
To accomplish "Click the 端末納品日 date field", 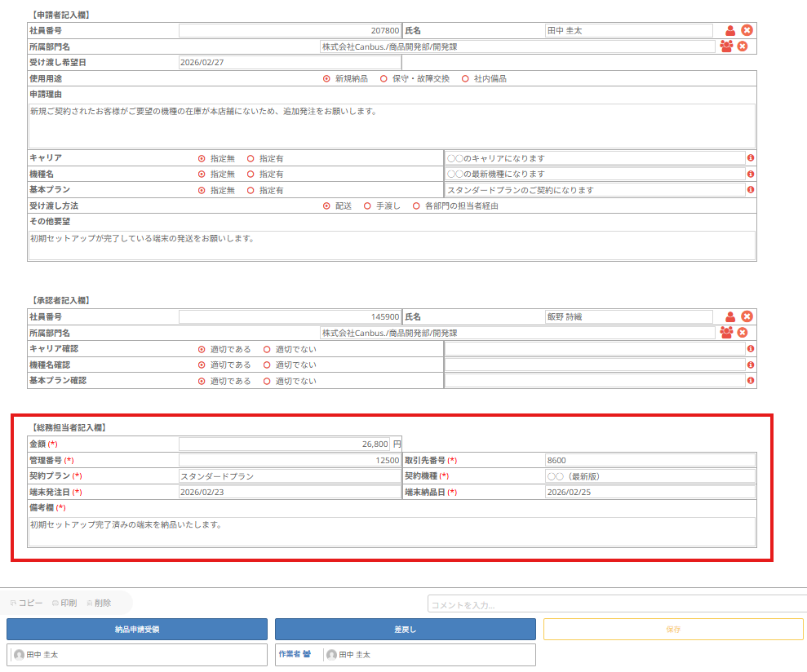I will click(x=650, y=493).
